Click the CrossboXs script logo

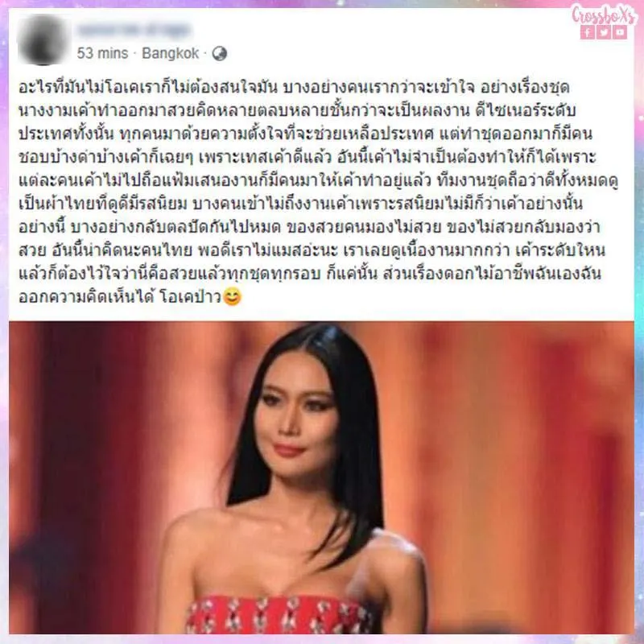pyautogui.click(x=605, y=14)
